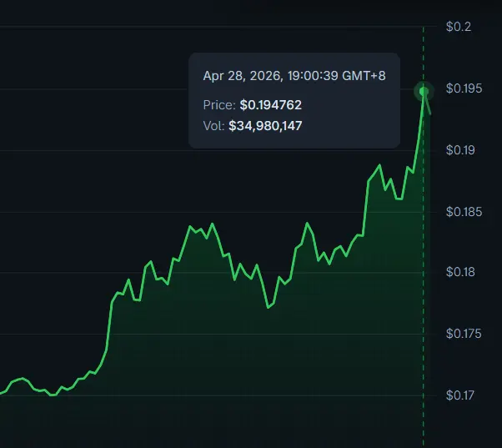
Task: Click the $0.195 price axis label
Action: [463, 89]
